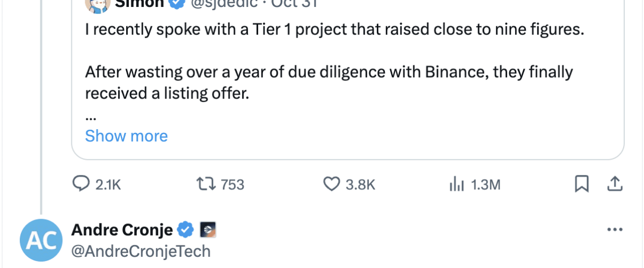
Task: Repost the tweet with 753 reposts
Action: click(204, 184)
